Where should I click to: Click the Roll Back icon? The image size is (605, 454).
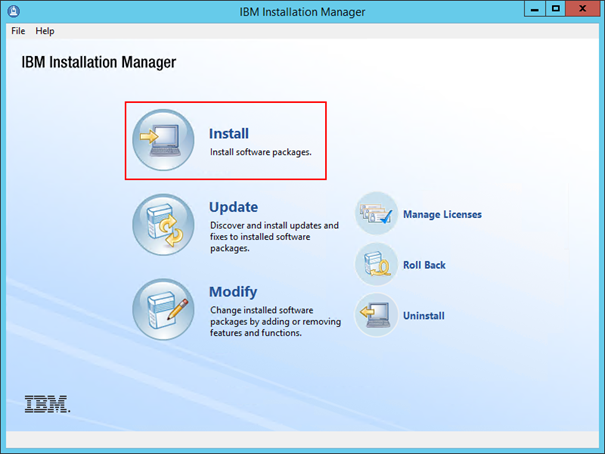(x=376, y=265)
